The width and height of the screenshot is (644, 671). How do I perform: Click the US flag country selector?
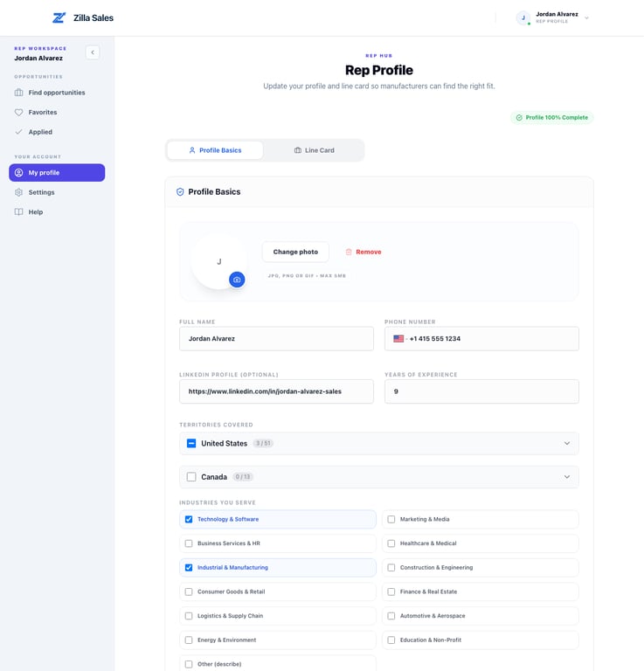[x=398, y=338]
